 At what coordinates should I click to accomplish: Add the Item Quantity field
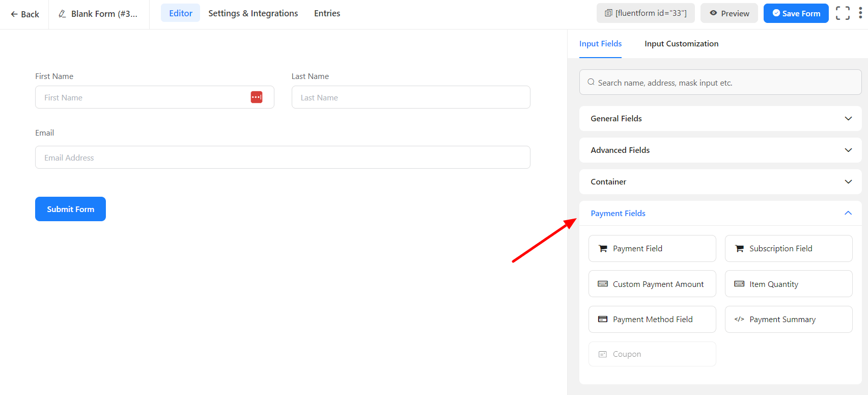coord(788,284)
